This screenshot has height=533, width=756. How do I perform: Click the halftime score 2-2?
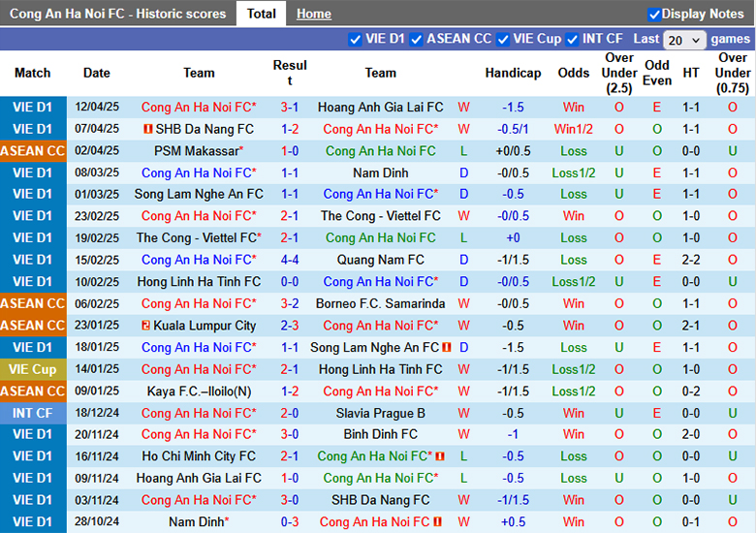point(691,260)
